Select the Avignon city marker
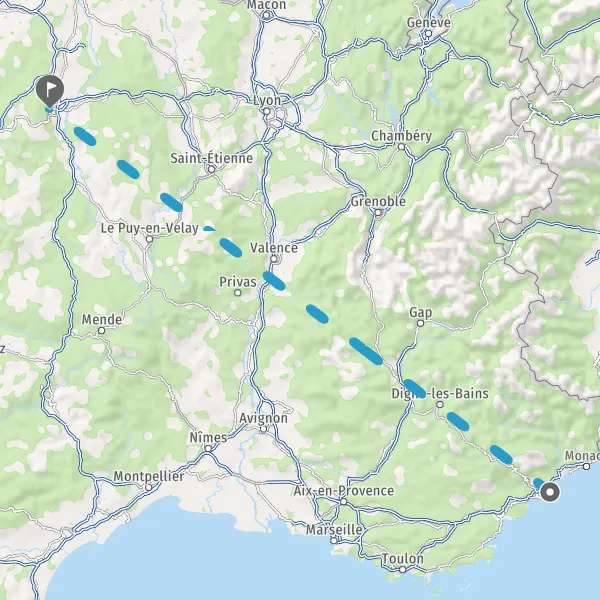600x600 pixels. (263, 429)
